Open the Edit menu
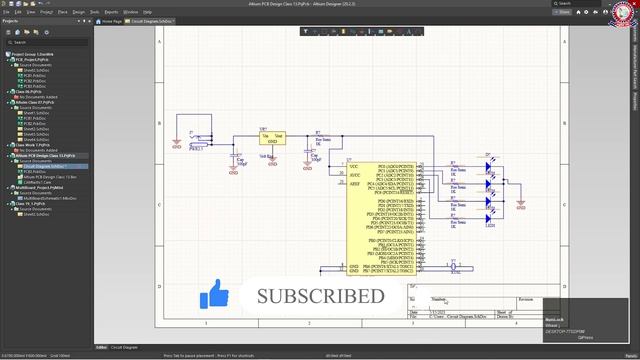 [18, 12]
